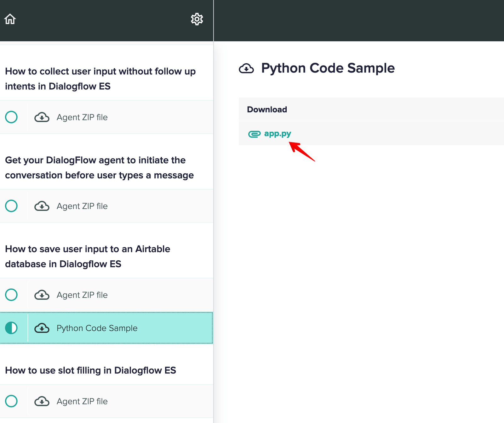Screen dimensions: 504x423
Task: Click the download icon under the slot filling lesson
Action: pyautogui.click(x=42, y=401)
